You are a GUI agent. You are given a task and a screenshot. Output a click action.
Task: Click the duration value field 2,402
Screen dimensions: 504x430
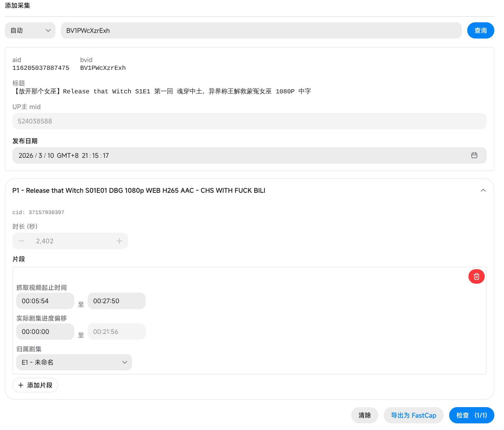(70, 241)
